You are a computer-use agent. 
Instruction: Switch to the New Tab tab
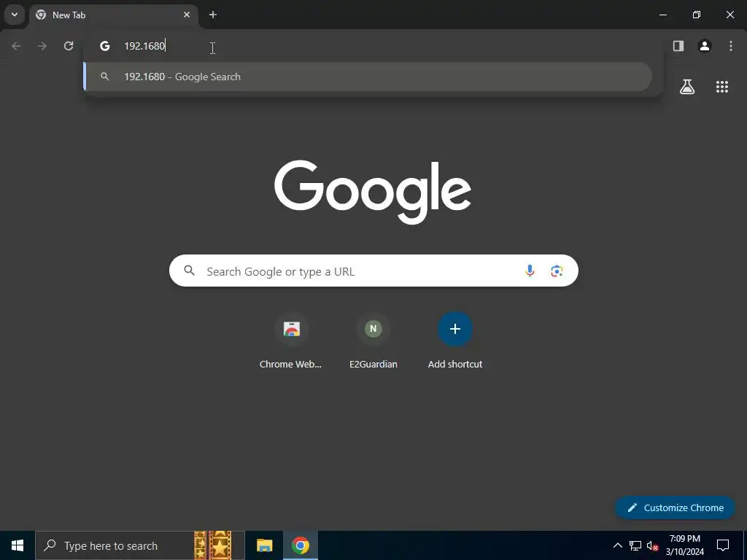pos(113,15)
